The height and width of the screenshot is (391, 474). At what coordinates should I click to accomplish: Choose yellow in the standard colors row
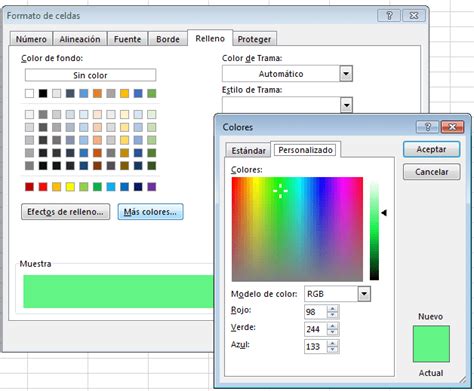[x=70, y=187]
